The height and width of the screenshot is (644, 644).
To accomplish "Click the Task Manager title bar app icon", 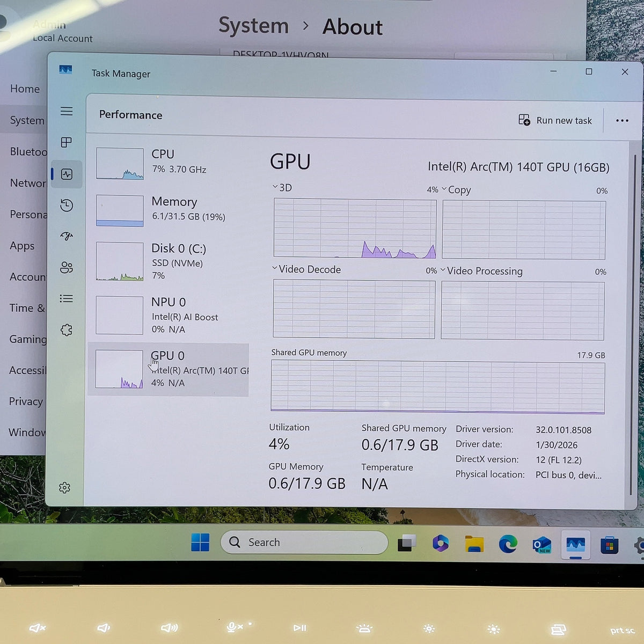I will [65, 70].
